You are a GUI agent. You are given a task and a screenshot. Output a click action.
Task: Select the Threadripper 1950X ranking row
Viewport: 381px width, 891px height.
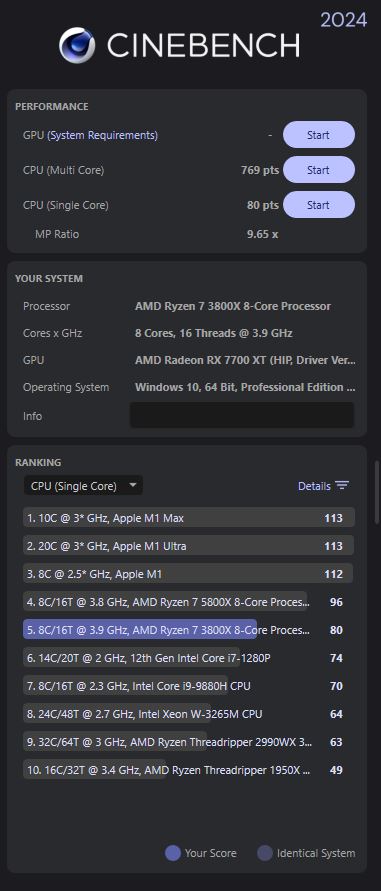(189, 770)
